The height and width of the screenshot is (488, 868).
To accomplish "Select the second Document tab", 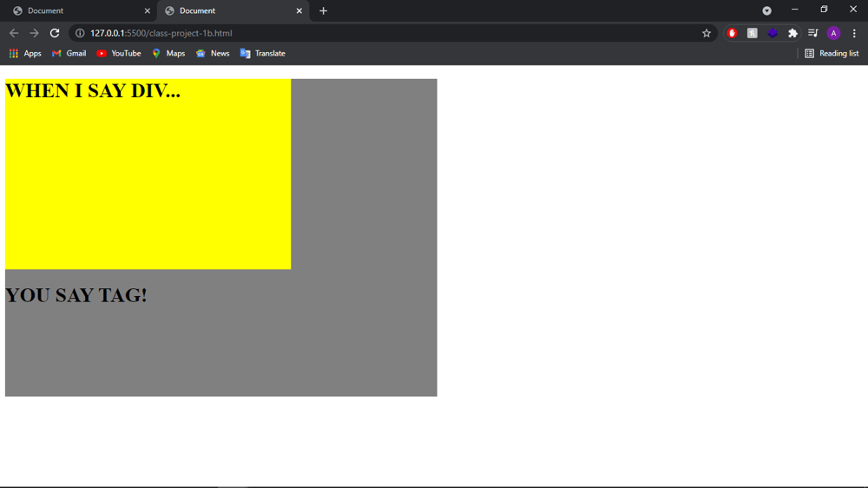I will tap(230, 10).
